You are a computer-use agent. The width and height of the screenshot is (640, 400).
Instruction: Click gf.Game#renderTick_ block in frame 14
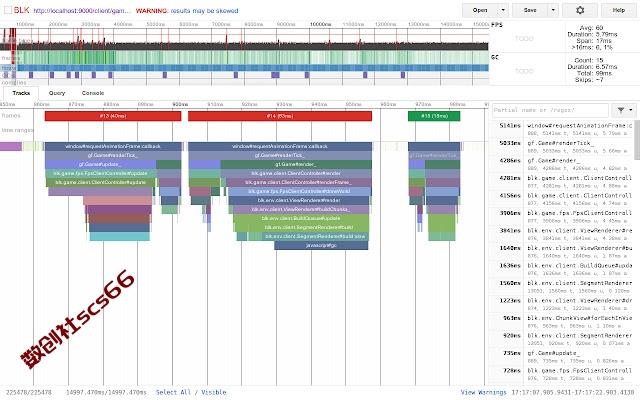tap(280, 156)
